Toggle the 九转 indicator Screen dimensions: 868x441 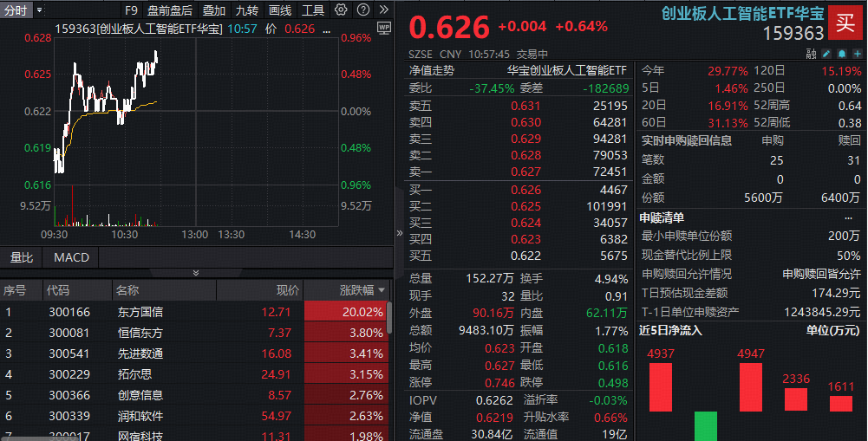click(247, 10)
